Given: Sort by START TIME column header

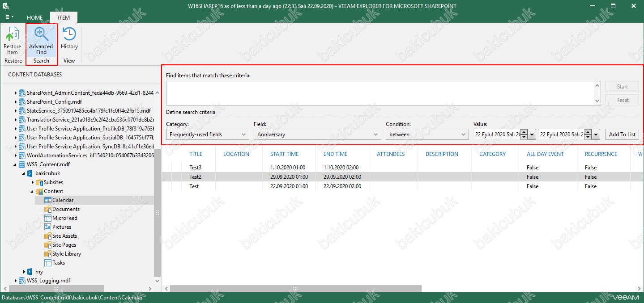Looking at the screenshot, I should [284, 154].
